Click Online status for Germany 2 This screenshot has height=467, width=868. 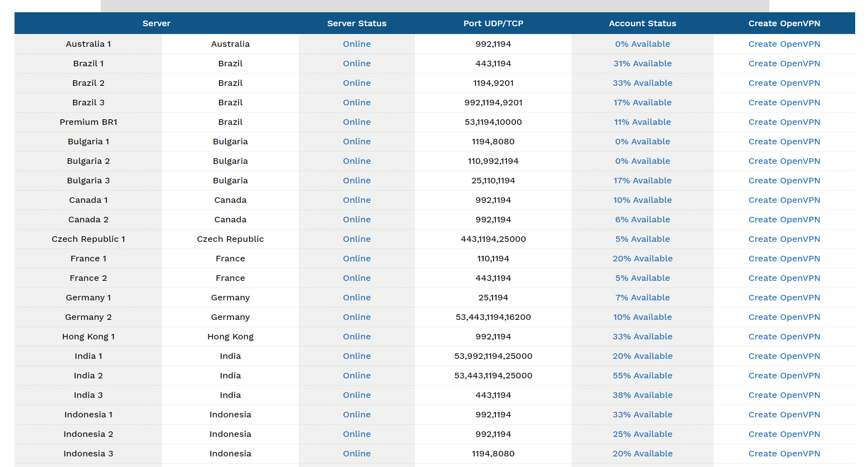[357, 317]
